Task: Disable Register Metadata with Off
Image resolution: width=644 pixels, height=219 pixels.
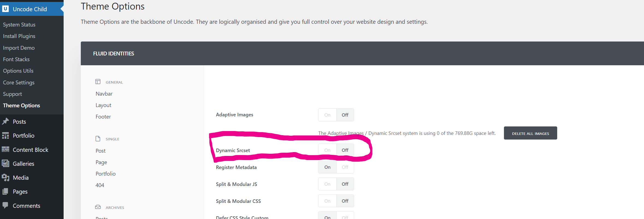Action: [345, 167]
